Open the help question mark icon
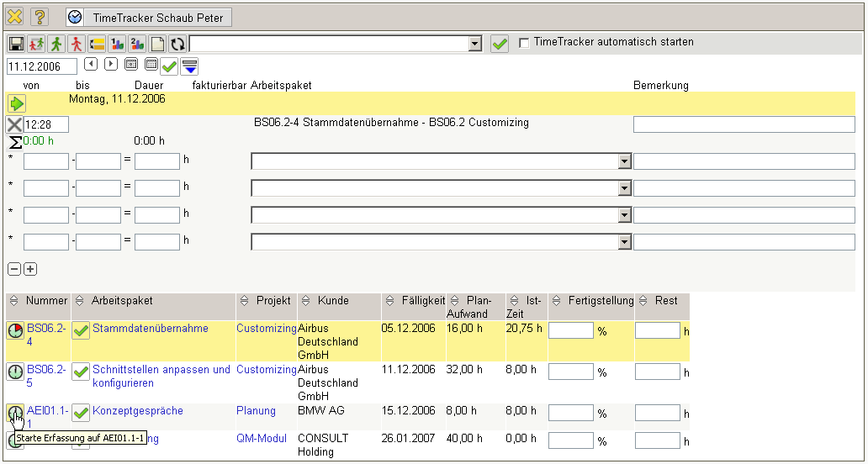Image resolution: width=868 pixels, height=464 pixels. [x=40, y=17]
